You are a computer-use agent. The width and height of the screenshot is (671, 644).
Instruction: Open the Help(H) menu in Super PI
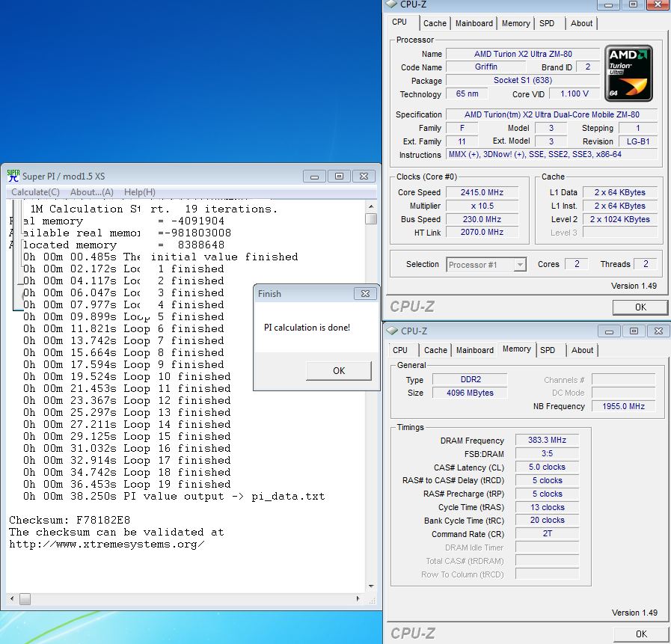[139, 192]
